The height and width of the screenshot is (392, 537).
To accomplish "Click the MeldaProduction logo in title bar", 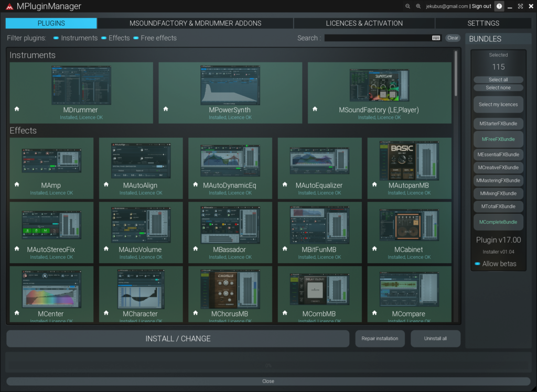I will click(x=9, y=7).
